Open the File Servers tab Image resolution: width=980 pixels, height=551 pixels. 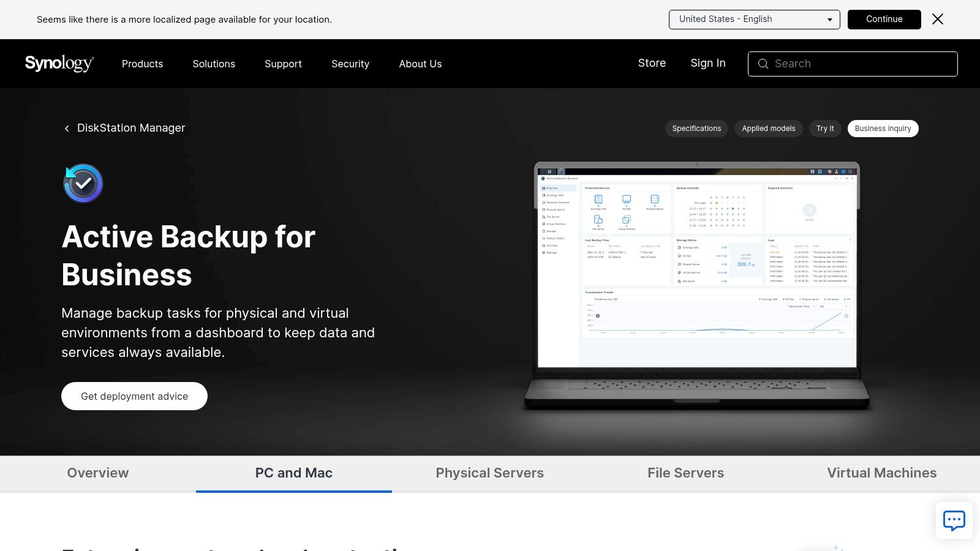coord(686,473)
